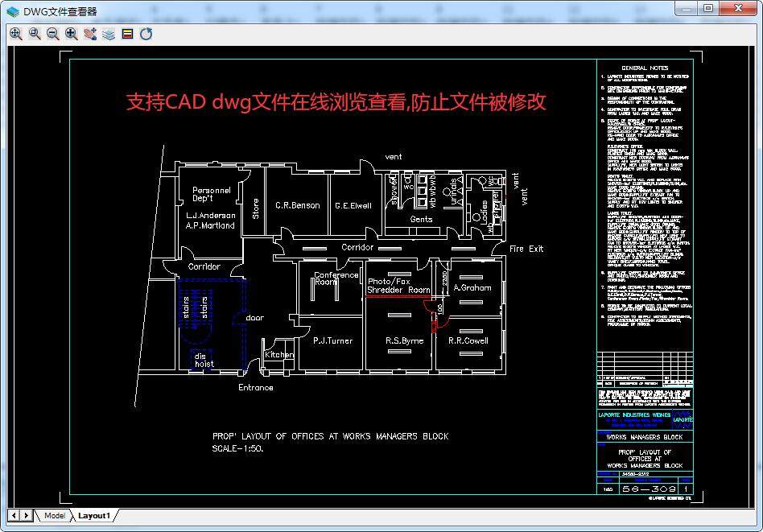
Task: Click the LAPORTE logo in title block
Action: 683,419
